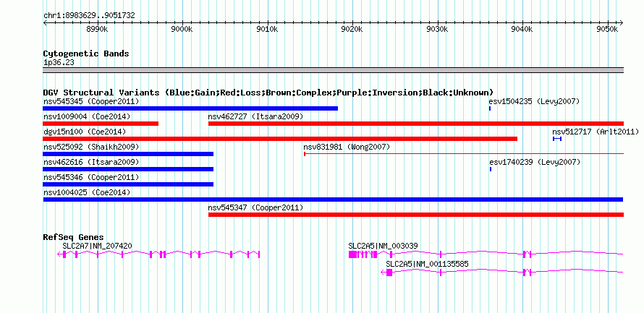Click the esv1504235 (Levy2007) small blue marker
Image resolution: width=644 pixels, height=313 pixels.
coord(490,108)
